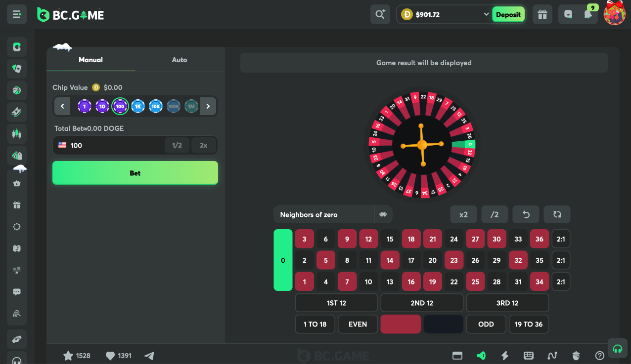Image resolution: width=631 pixels, height=364 pixels.
Task: Select the 100K chip
Action: [174, 106]
